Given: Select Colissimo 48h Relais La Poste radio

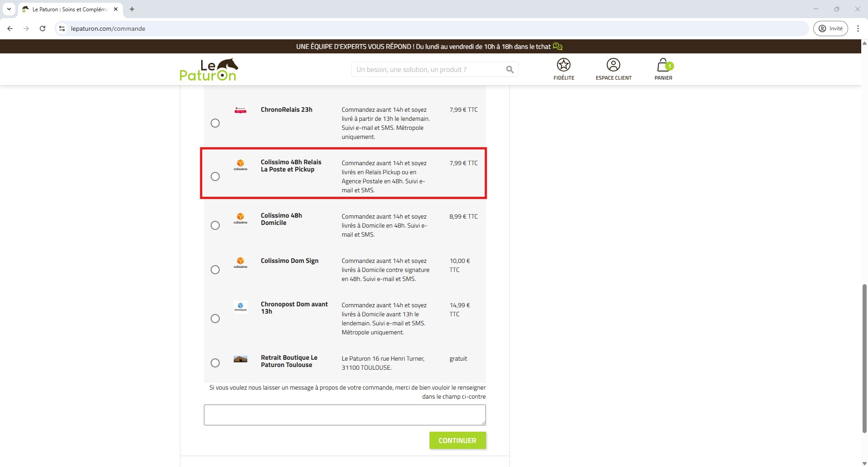Looking at the screenshot, I should [215, 176].
